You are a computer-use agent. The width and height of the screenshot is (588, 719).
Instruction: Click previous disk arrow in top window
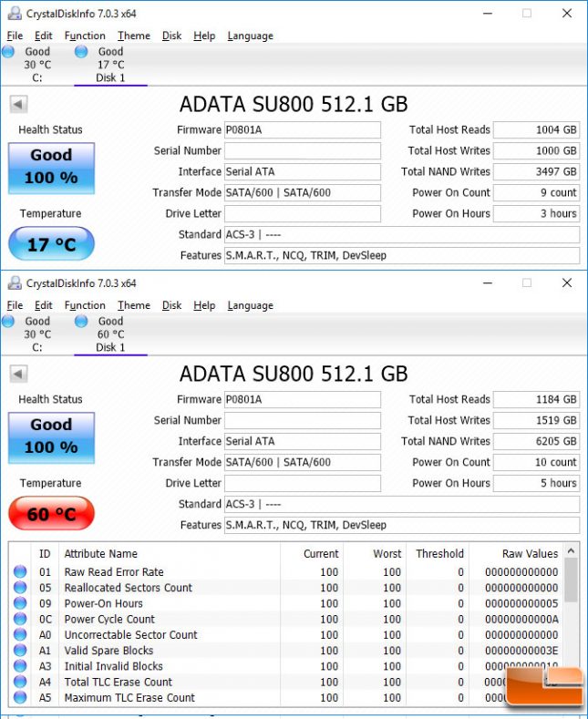coord(18,104)
